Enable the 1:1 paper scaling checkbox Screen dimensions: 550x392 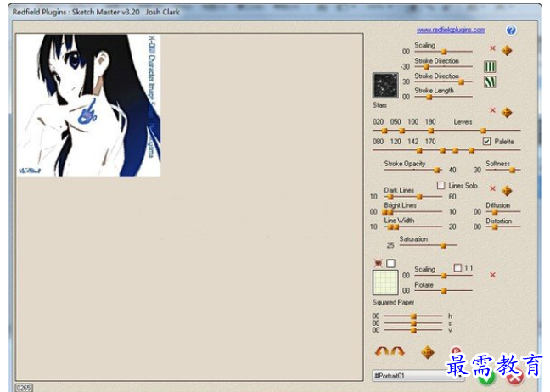(457, 268)
